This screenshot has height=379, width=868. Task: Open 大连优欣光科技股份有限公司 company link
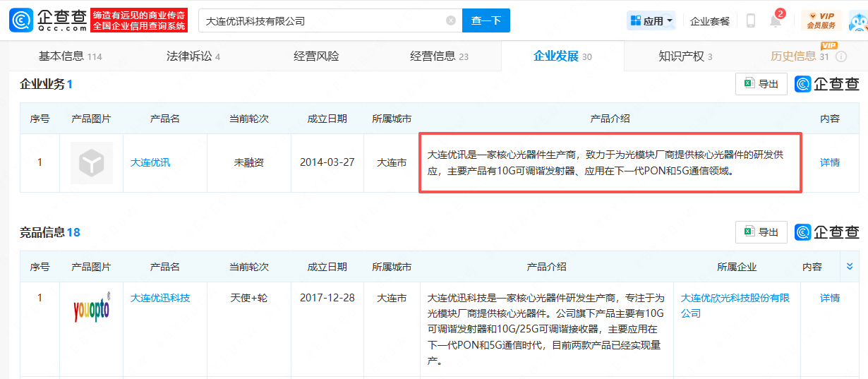point(735,305)
